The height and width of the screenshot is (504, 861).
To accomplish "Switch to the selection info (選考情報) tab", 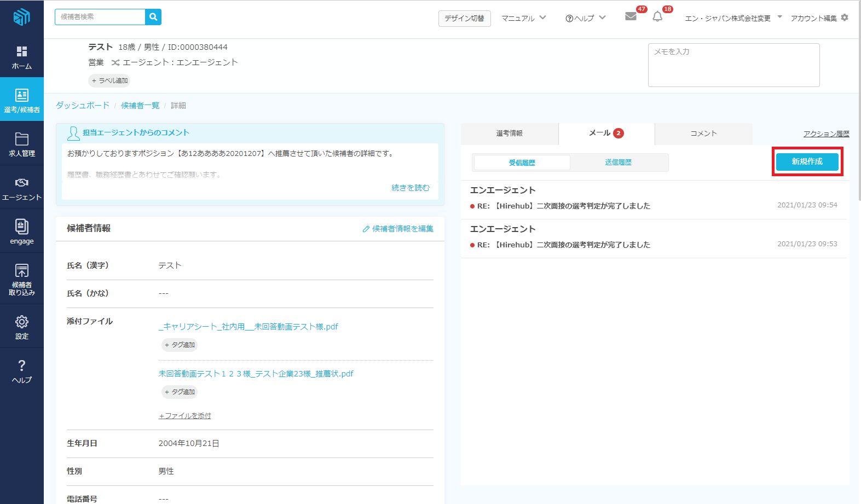I will 509,134.
